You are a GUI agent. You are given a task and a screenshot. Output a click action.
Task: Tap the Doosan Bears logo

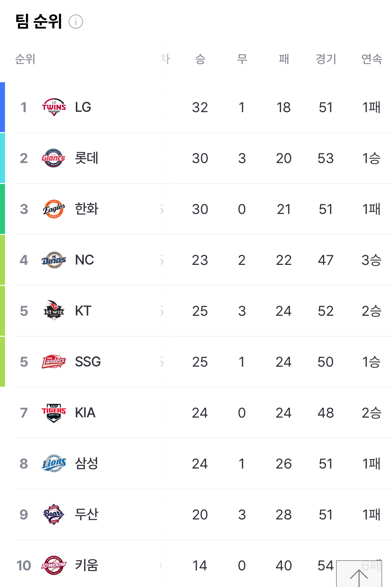pos(54,514)
